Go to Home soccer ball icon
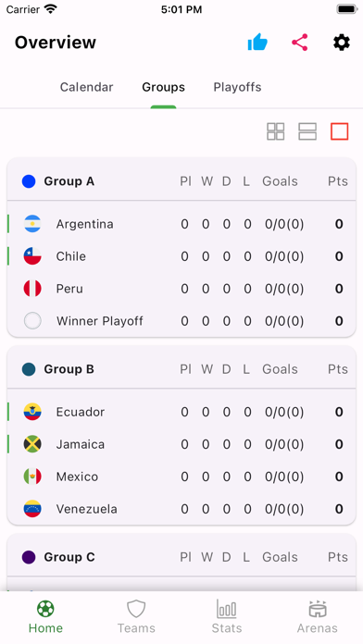This screenshot has width=363, height=644. tap(45, 609)
